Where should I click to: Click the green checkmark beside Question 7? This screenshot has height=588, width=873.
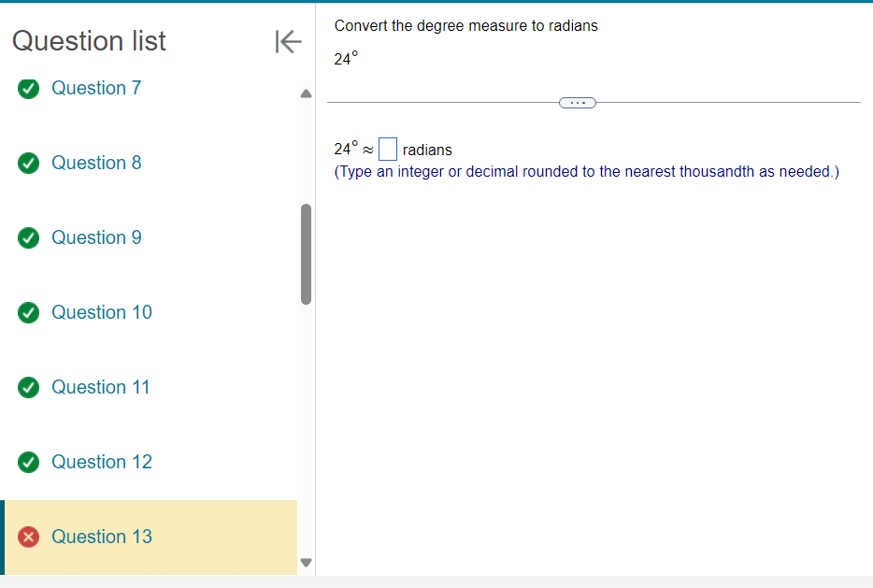tap(29, 89)
